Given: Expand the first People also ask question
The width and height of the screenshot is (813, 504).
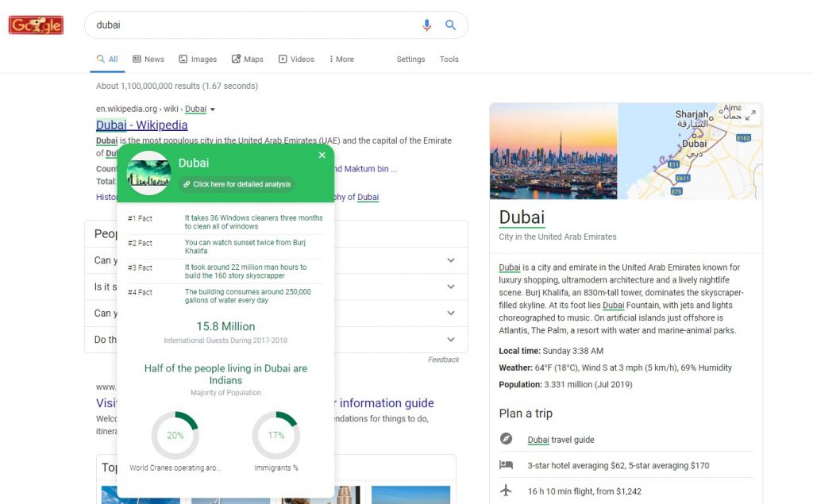Looking at the screenshot, I should point(451,260).
